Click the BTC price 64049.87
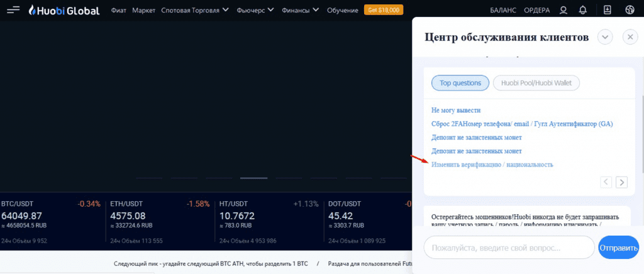The height and width of the screenshot is (274, 644). (21, 216)
